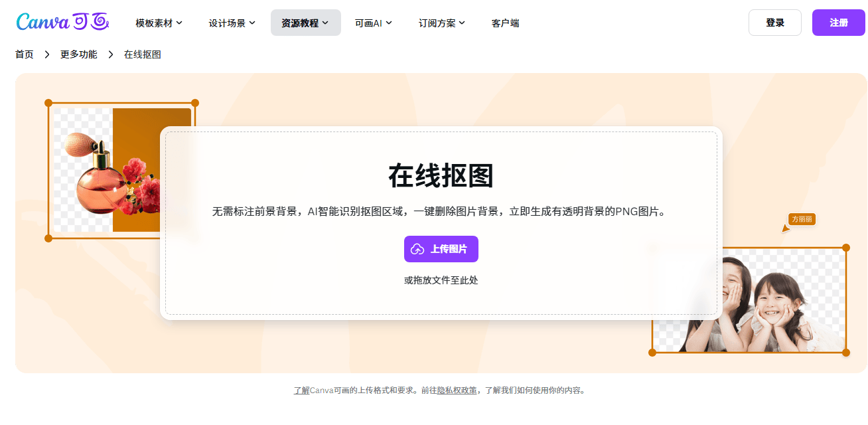Open the 隐私权政策 link
The width and height of the screenshot is (868, 425).
click(x=457, y=390)
